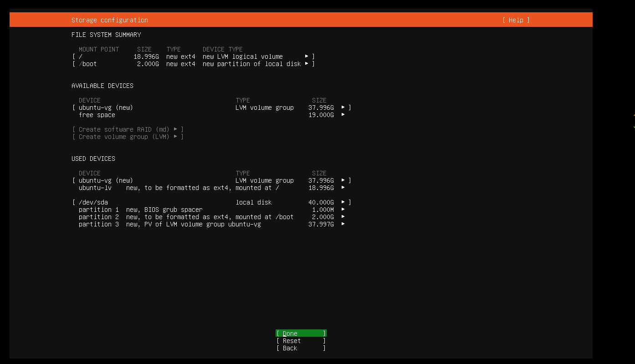Click the "free space" label

click(x=97, y=115)
